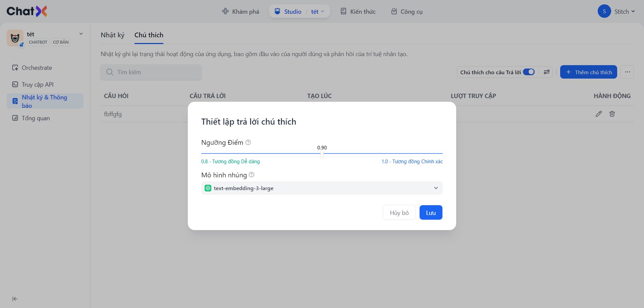Collapse the sidebar with the arrow icon
644x308 pixels.
(15, 299)
